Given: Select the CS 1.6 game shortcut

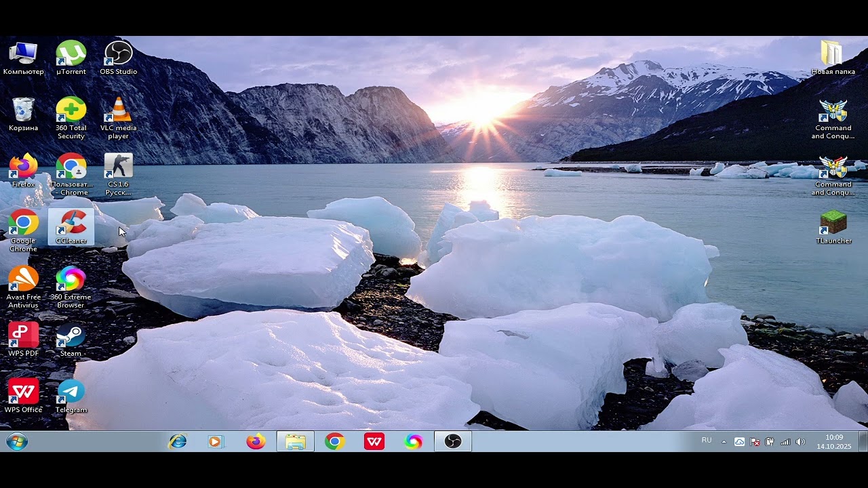Looking at the screenshot, I should (119, 175).
